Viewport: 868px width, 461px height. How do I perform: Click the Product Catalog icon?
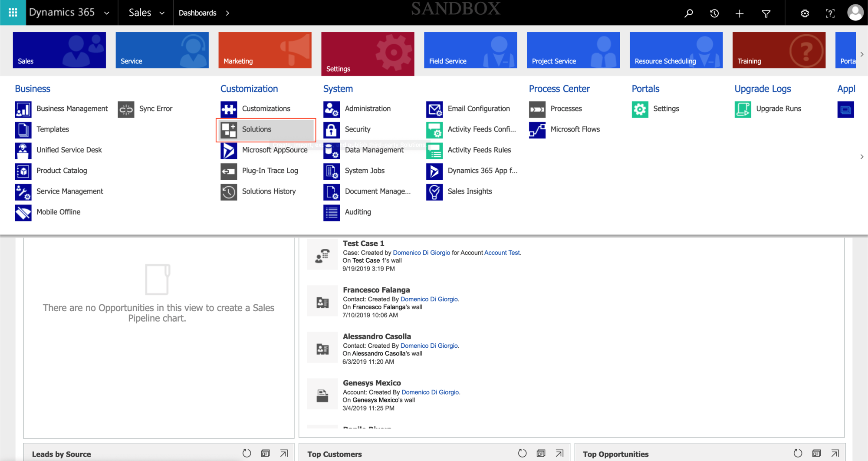(23, 171)
